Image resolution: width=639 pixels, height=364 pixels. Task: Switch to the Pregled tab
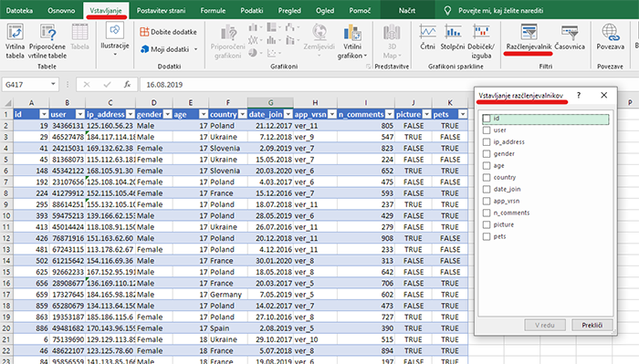289,11
